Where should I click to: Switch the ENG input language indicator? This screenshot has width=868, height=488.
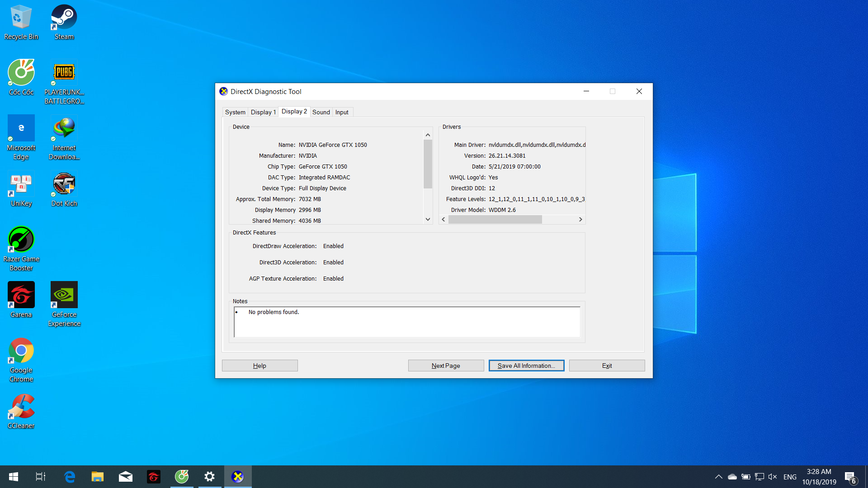[790, 477]
